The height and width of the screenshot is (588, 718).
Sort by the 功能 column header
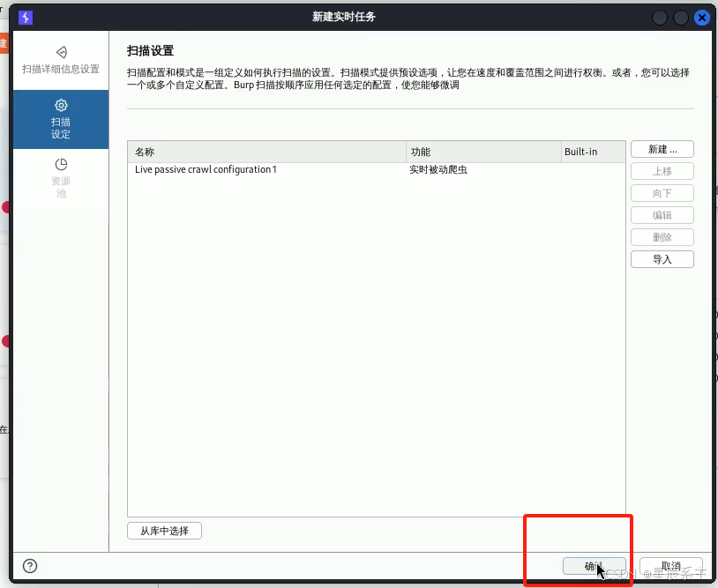483,152
